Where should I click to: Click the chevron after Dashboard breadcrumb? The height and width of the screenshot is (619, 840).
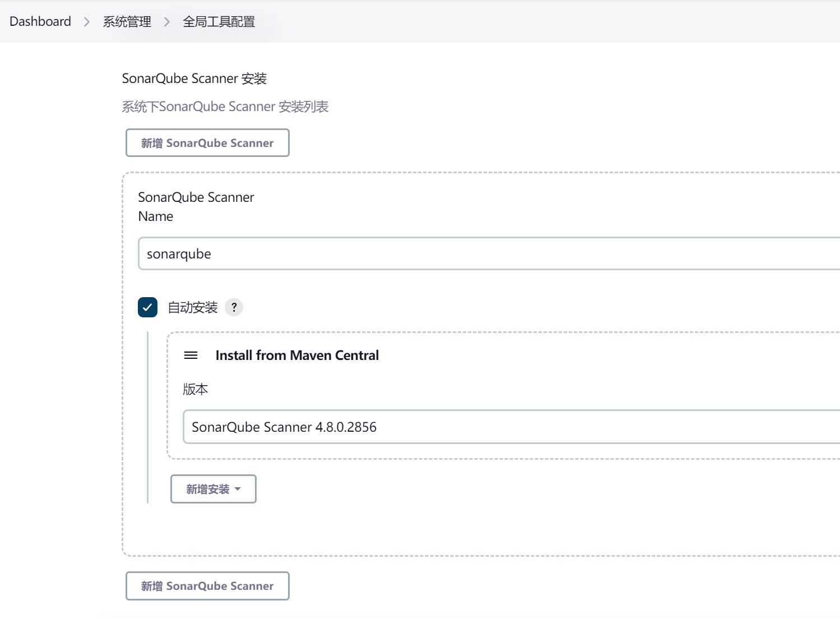coord(87,21)
